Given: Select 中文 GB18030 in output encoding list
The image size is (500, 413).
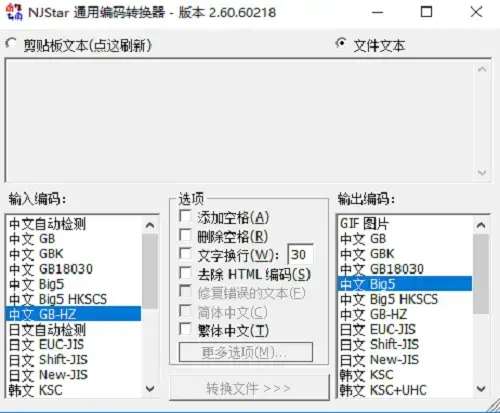Looking at the screenshot, I should [405, 269].
